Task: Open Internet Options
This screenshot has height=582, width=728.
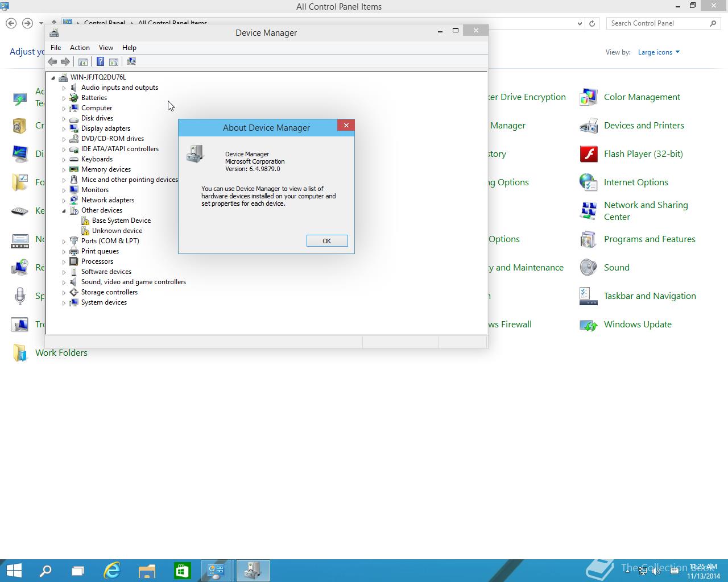Action: [636, 182]
